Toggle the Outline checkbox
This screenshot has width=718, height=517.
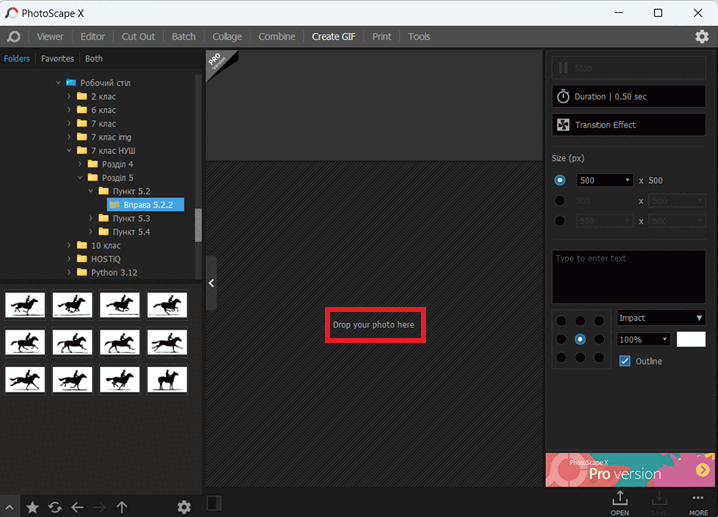625,361
